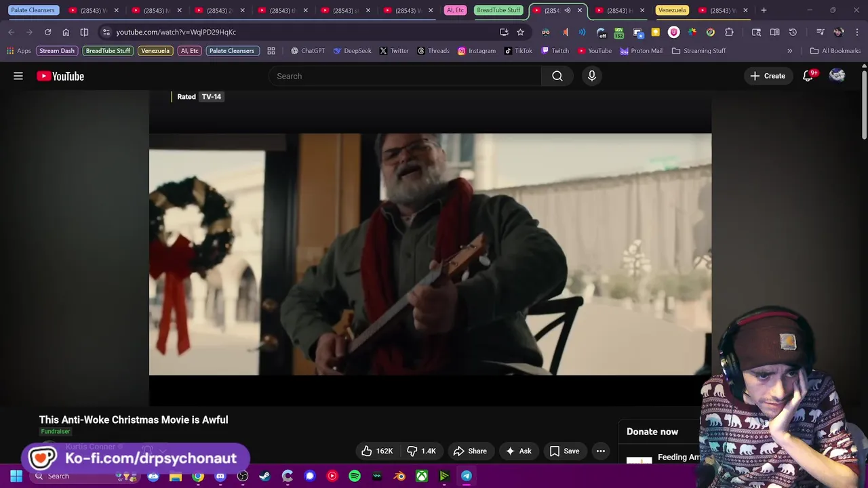Image resolution: width=868 pixels, height=488 pixels.
Task: Open YouTube notifications bell
Action: (808, 76)
